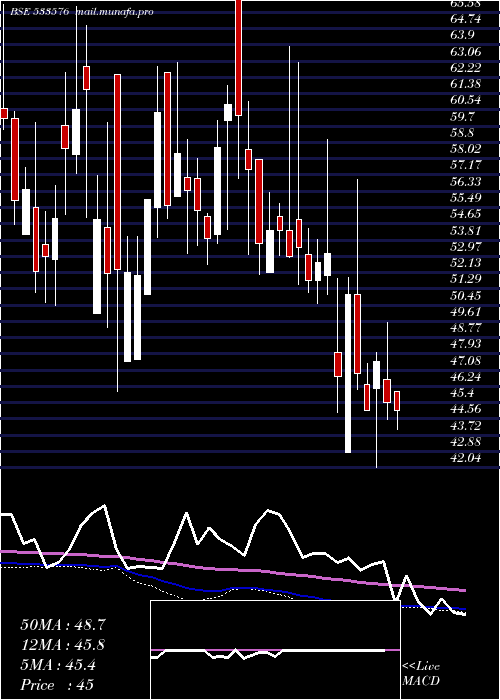This screenshot has width=500, height=700.
Task: Click the 62.22 price axis label
Action: 466,67
